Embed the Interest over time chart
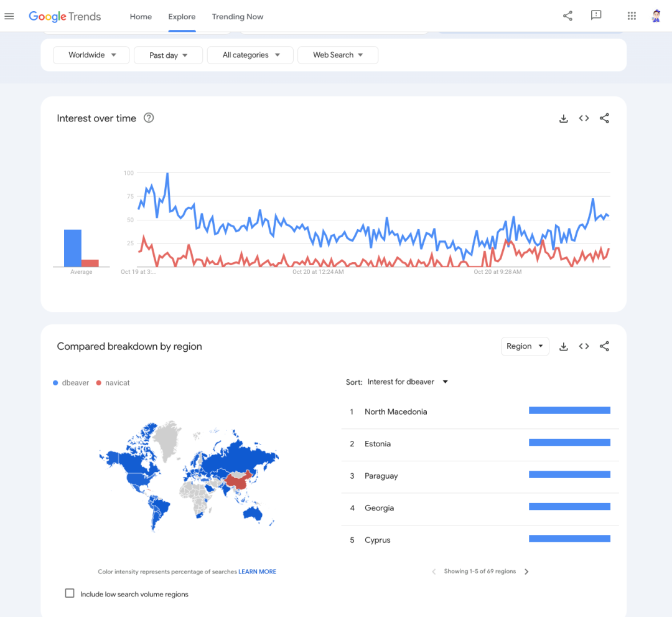This screenshot has height=617, width=672. pyautogui.click(x=584, y=118)
